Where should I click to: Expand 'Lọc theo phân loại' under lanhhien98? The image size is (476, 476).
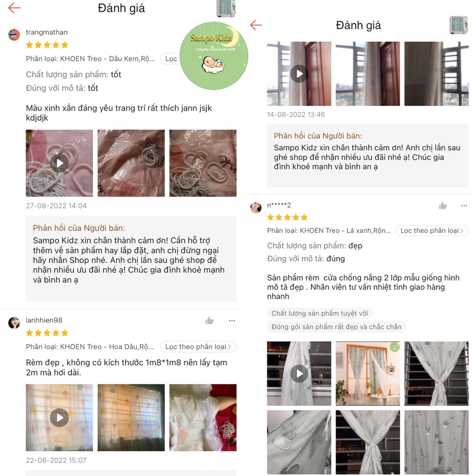tap(198, 347)
